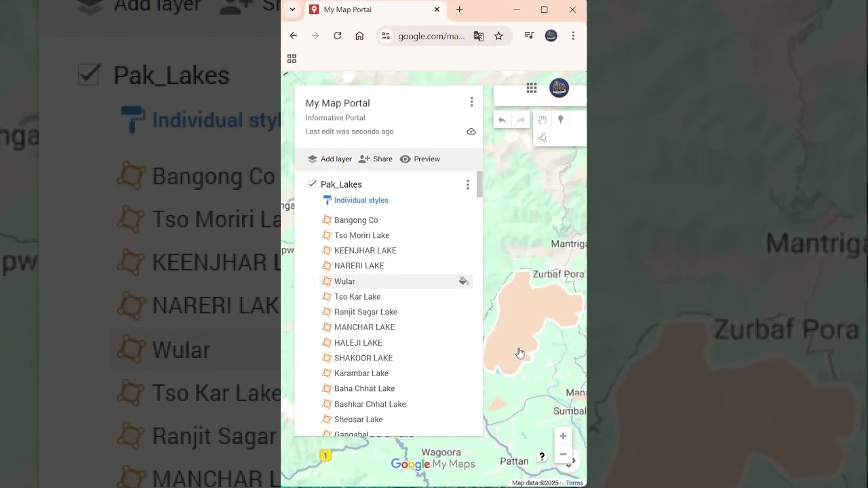Open the Terms link on map

pos(574,483)
